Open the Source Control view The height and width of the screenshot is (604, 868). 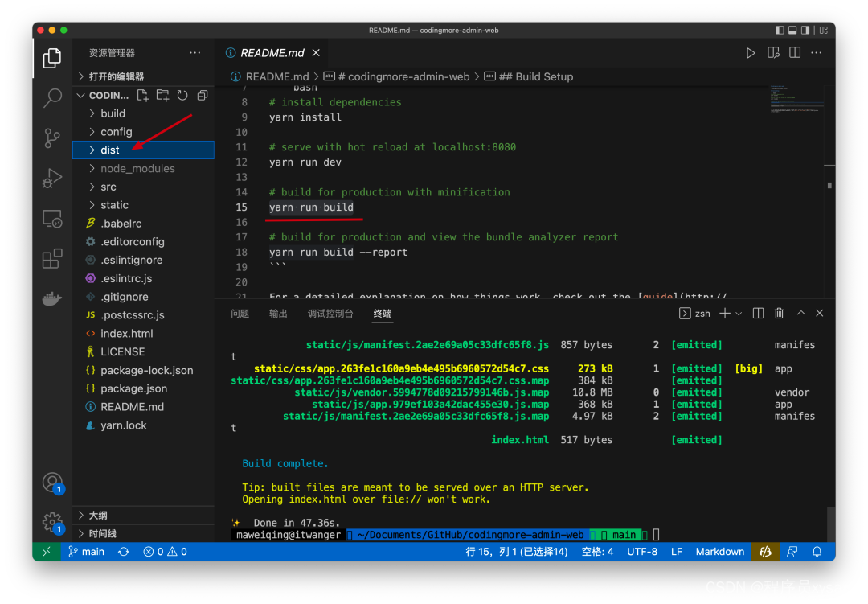[x=52, y=138]
